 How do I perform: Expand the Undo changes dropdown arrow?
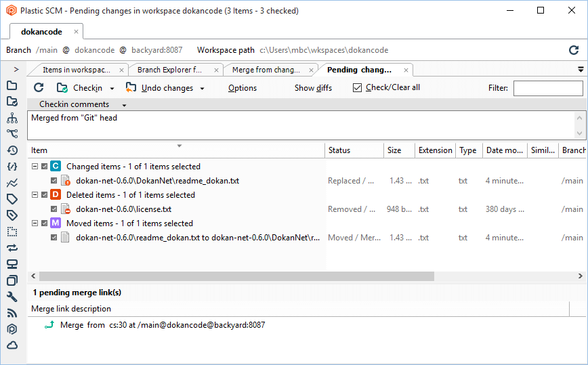pyautogui.click(x=202, y=89)
